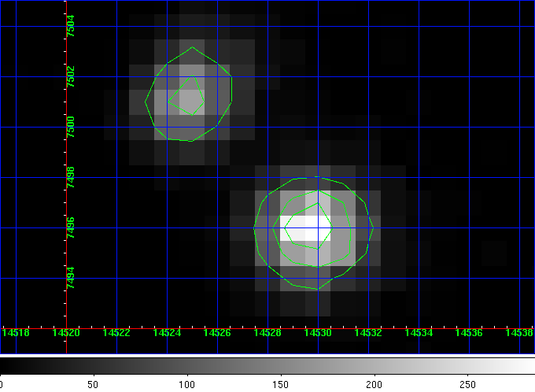Click the 14538 x-axis label

(519, 333)
